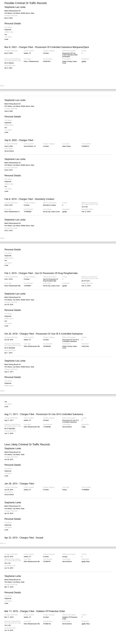The width and height of the screenshot is (116, 644).
Task: Click case number 181900406
Action: point(47,346)
